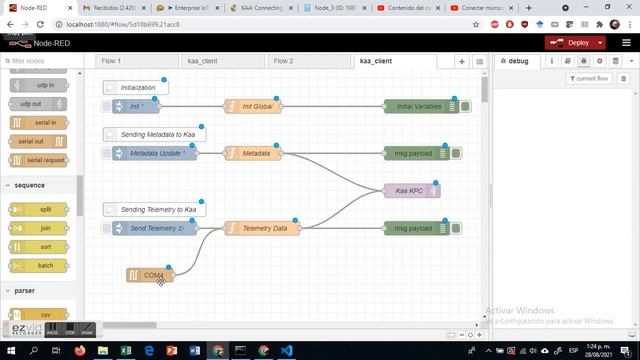Zoom in the canvas with plus
640x360 pixels.
click(480, 335)
